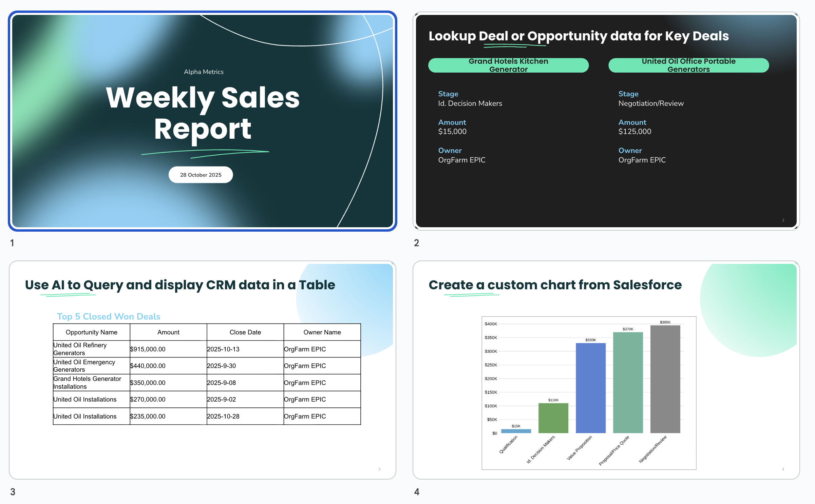Click the 'Proposal/Price Quote' x-axis label
This screenshot has height=504, width=815.
click(x=614, y=450)
